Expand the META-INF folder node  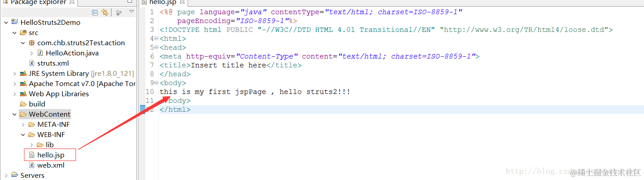tap(23, 124)
